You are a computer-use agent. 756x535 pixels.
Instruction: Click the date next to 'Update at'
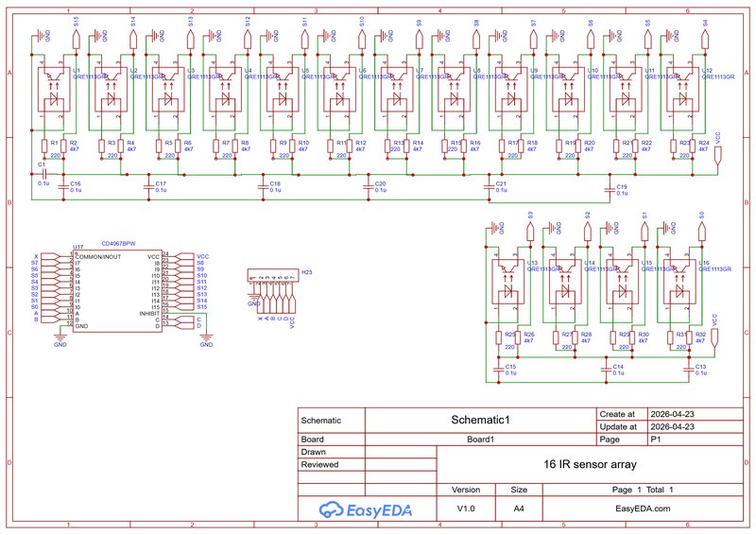pos(673,426)
